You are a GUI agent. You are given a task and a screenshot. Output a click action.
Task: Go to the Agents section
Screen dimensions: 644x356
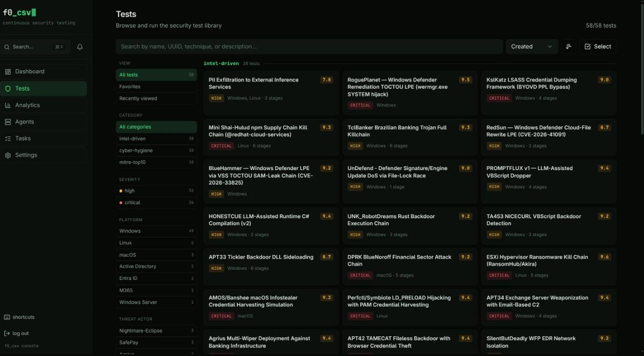[43, 122]
